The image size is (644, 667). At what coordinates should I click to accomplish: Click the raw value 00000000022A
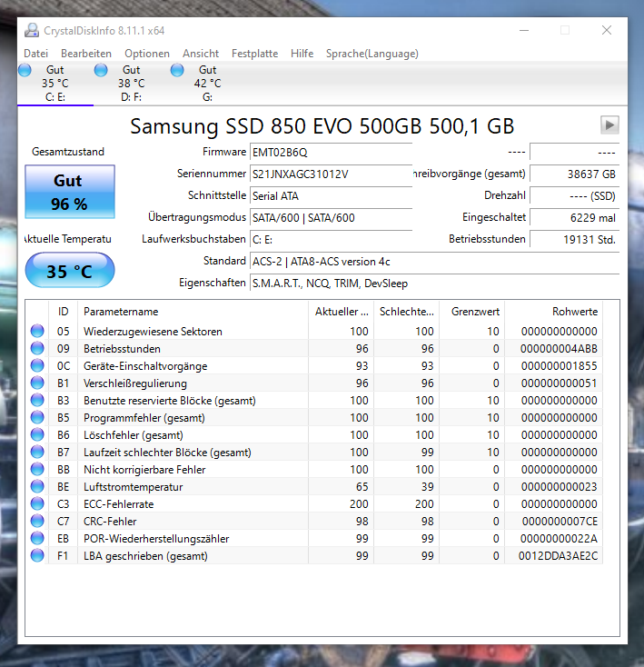point(559,539)
